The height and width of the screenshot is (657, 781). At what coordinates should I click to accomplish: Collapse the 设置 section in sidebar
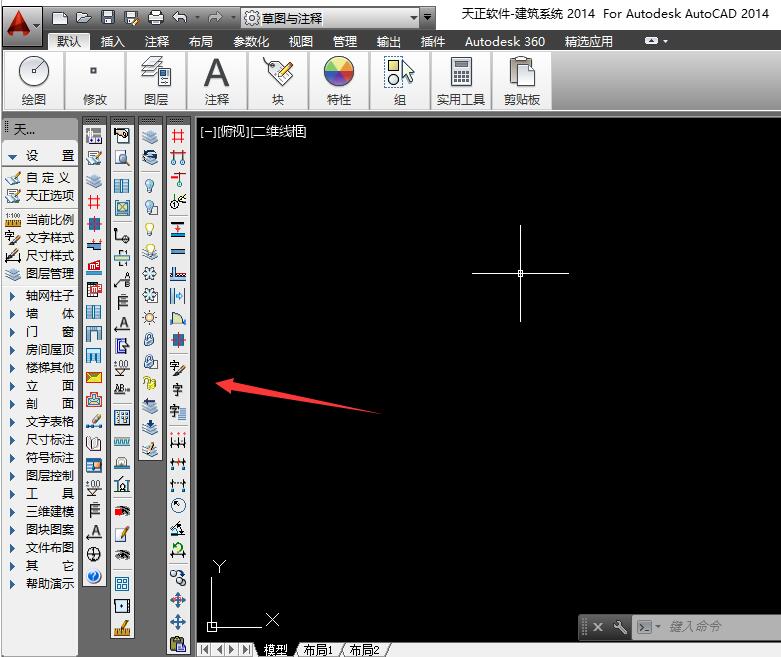pos(40,156)
